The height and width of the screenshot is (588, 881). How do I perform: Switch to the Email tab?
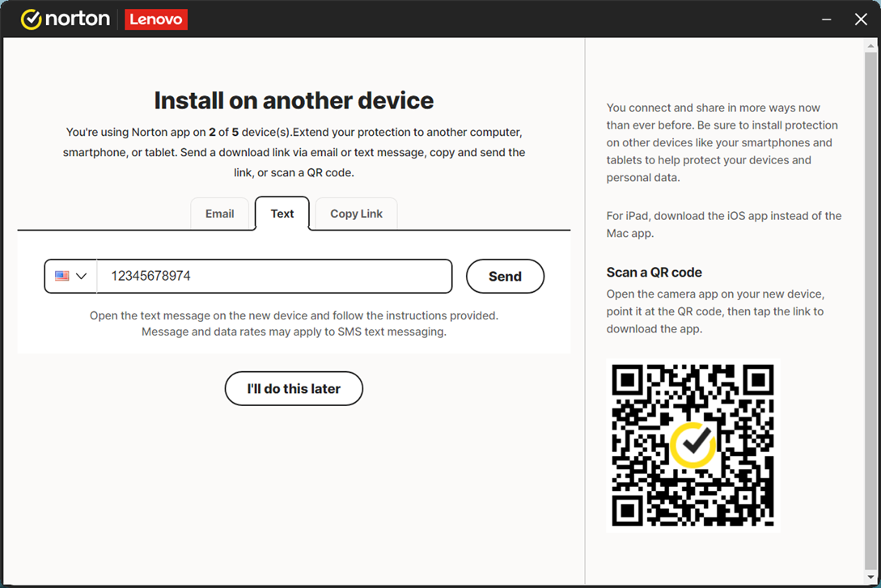(219, 214)
